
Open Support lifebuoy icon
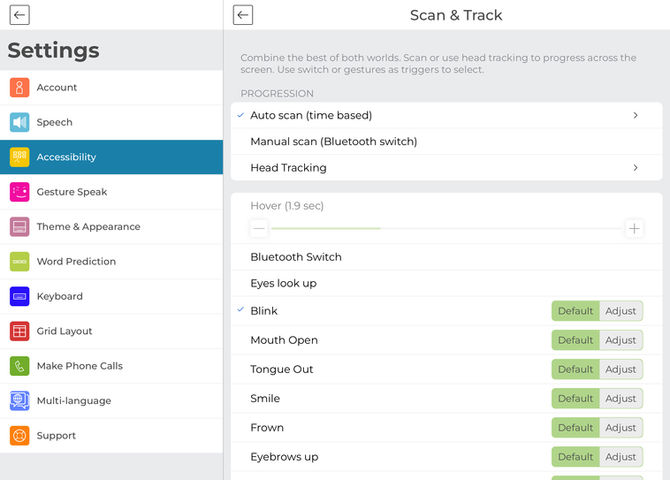coord(19,436)
